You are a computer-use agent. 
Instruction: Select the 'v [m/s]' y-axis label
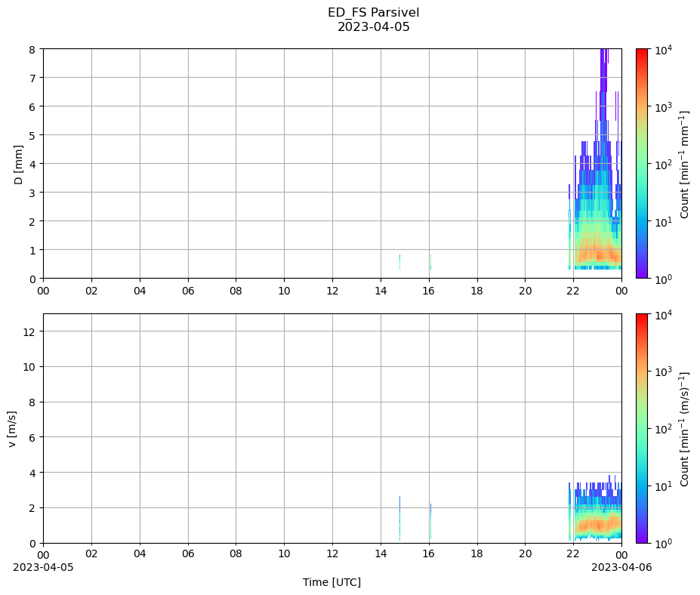(12, 429)
